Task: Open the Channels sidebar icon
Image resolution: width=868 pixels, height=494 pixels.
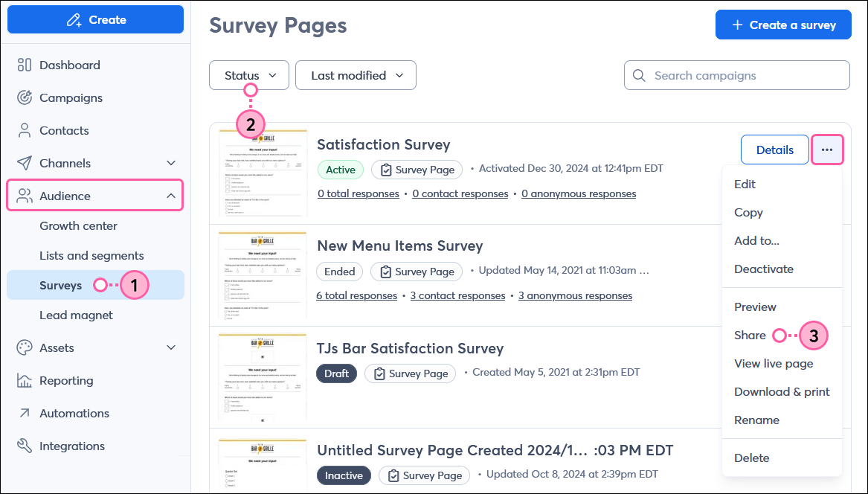Action: click(25, 163)
